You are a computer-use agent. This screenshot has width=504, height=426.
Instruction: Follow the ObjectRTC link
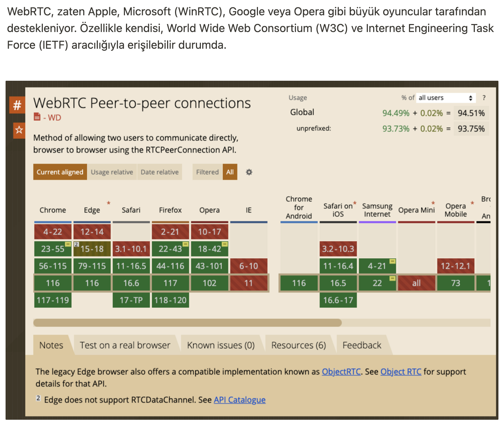pyautogui.click(x=341, y=372)
